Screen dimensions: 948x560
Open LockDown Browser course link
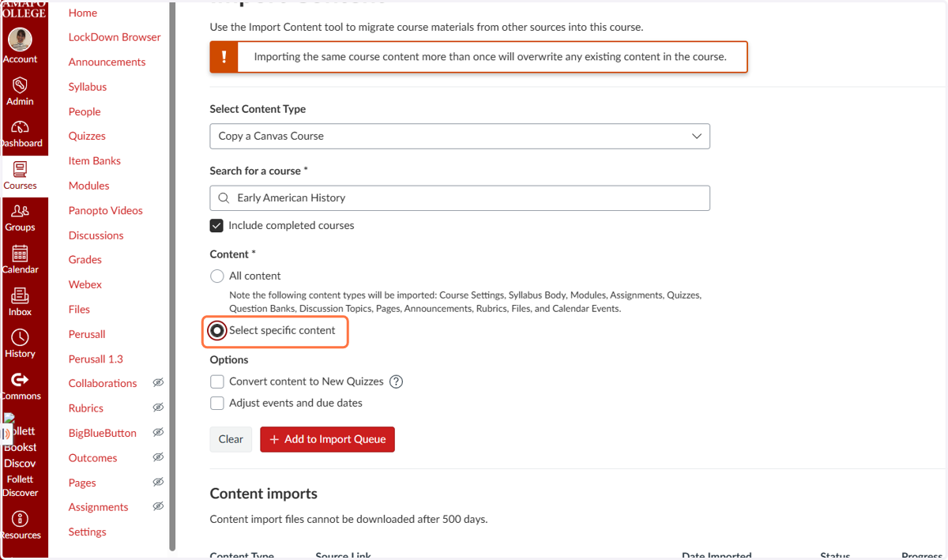coord(115,37)
